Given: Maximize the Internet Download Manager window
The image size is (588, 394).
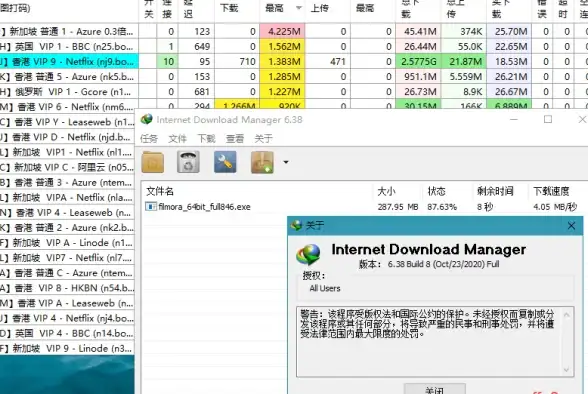Looking at the screenshot, I should click(x=548, y=119).
